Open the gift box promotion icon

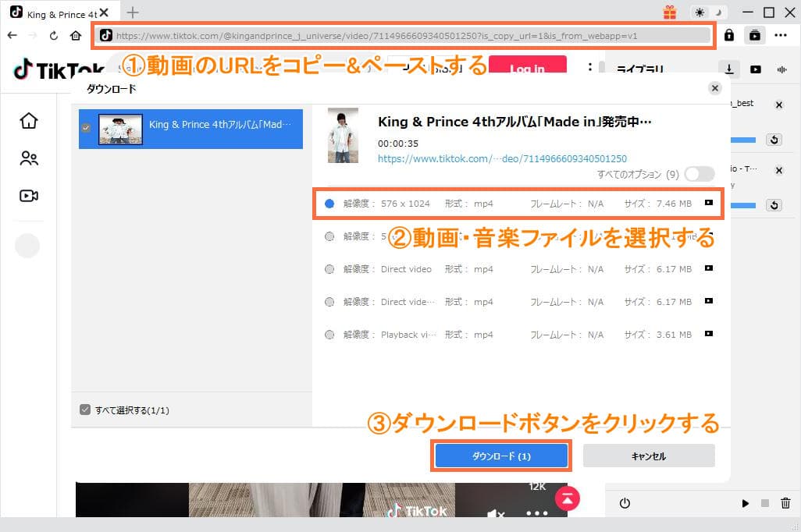(x=670, y=12)
